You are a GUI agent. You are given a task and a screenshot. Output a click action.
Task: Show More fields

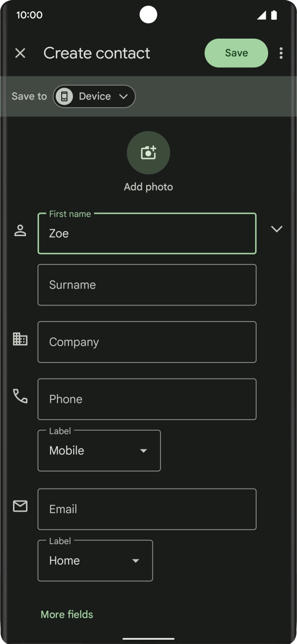[x=67, y=614]
